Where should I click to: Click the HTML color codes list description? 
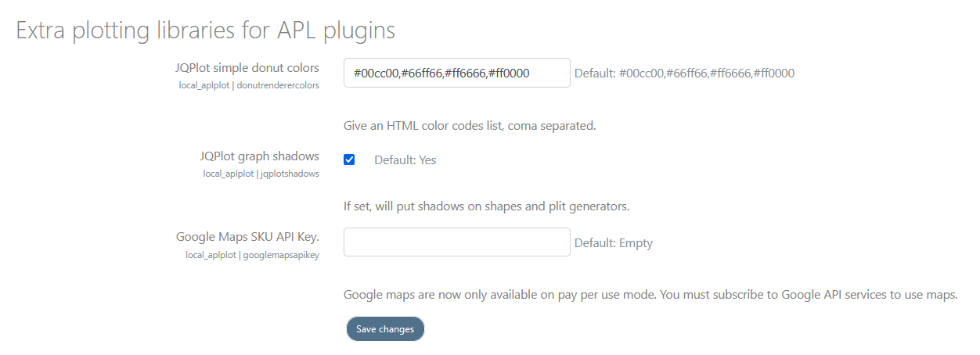point(470,125)
